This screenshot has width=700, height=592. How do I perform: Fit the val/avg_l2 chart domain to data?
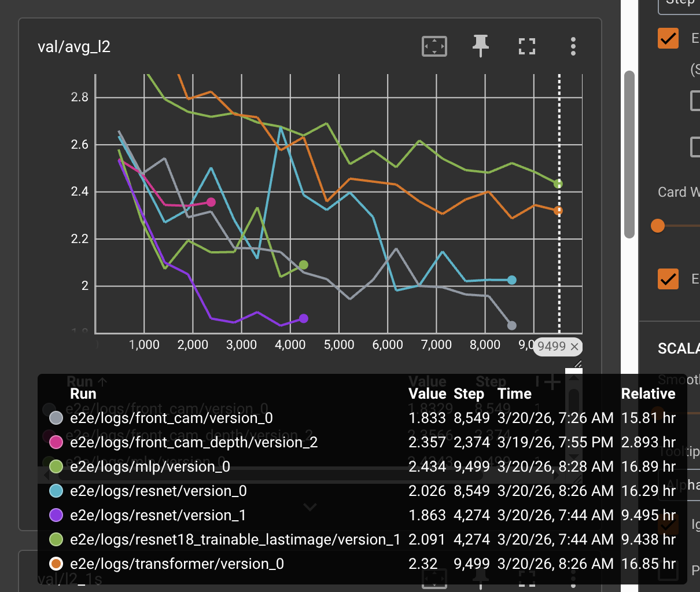(434, 46)
